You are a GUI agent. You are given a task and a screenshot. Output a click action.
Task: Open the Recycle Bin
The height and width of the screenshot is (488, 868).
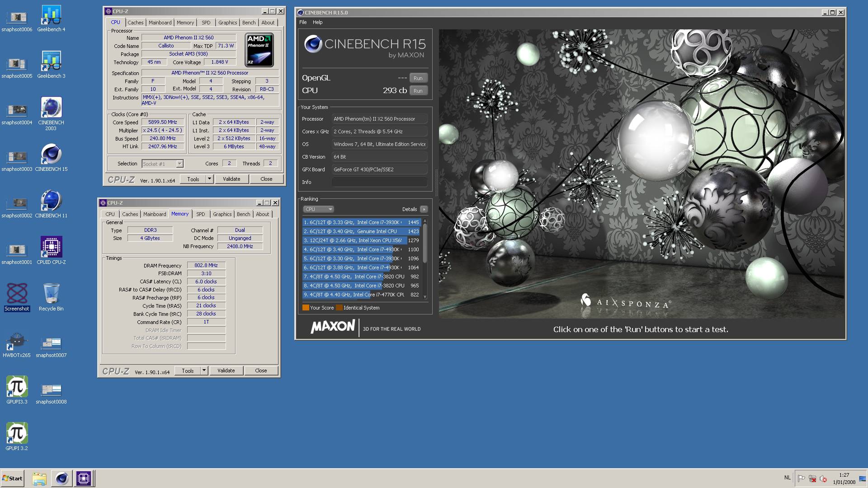click(x=51, y=297)
